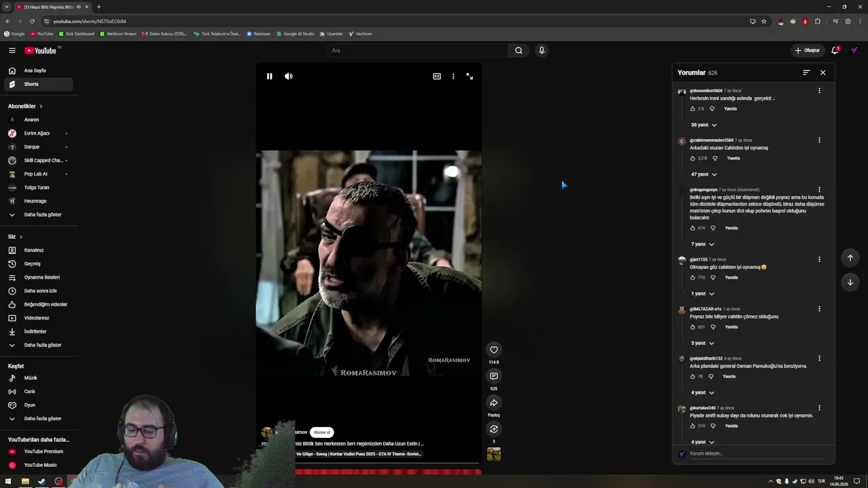Share this Short
The image size is (868, 488).
pyautogui.click(x=494, y=403)
